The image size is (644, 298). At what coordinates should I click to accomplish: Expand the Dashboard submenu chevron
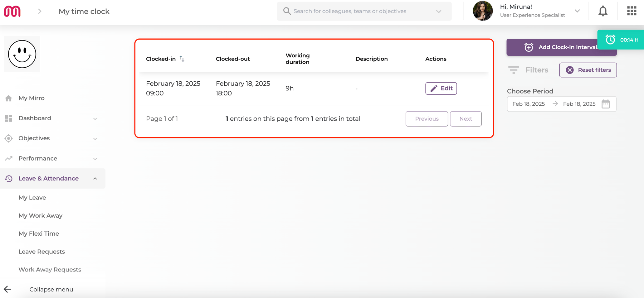(x=95, y=119)
